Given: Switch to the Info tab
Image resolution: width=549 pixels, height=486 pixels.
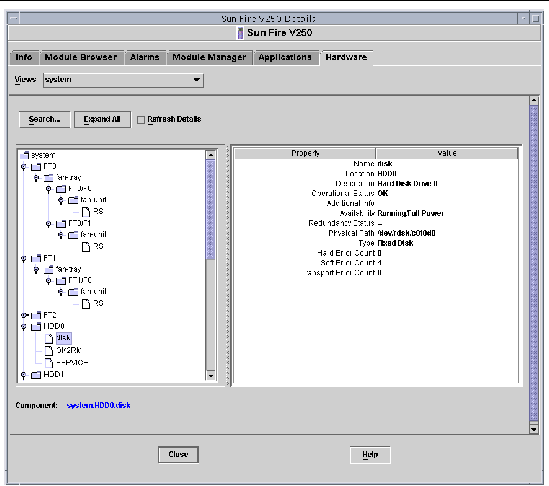Looking at the screenshot, I should [24, 57].
